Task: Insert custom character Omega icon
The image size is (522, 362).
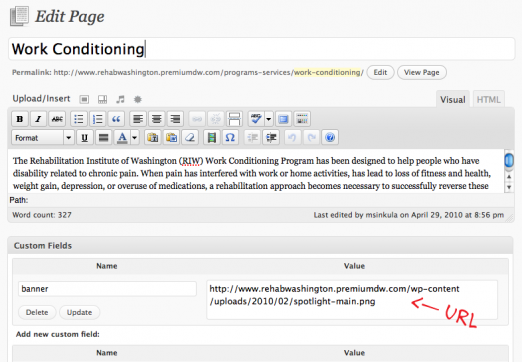Action: click(230, 138)
